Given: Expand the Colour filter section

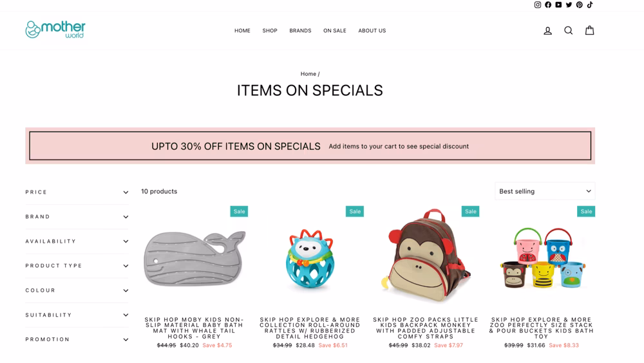Looking at the screenshot, I should pos(77,290).
